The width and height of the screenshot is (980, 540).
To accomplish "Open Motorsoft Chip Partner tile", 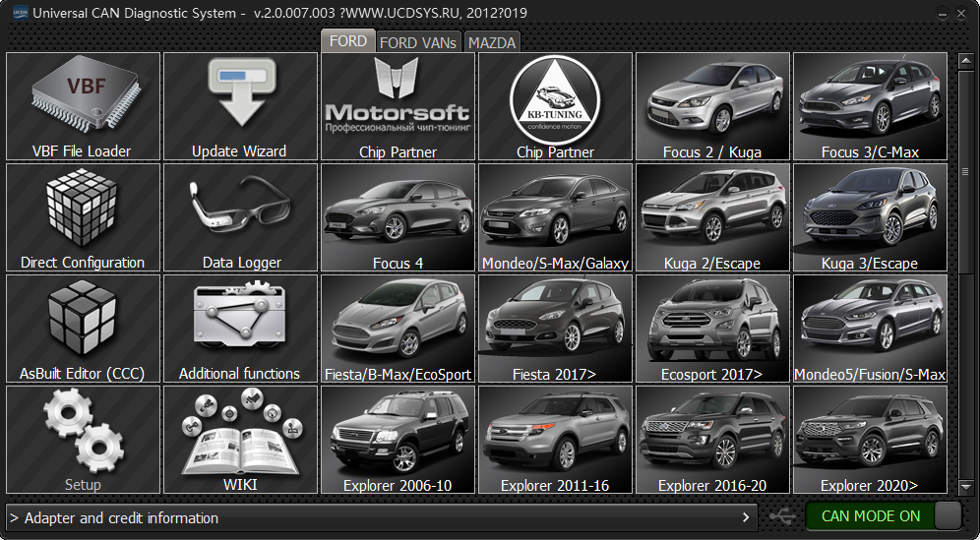I will (x=398, y=106).
